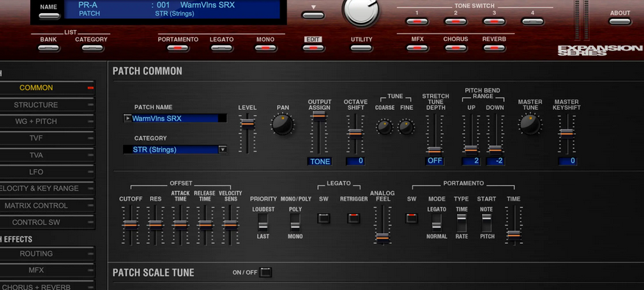Click the Stretch Tune Depth OFF value
Image resolution: width=644 pixels, height=290 pixels.
(434, 160)
